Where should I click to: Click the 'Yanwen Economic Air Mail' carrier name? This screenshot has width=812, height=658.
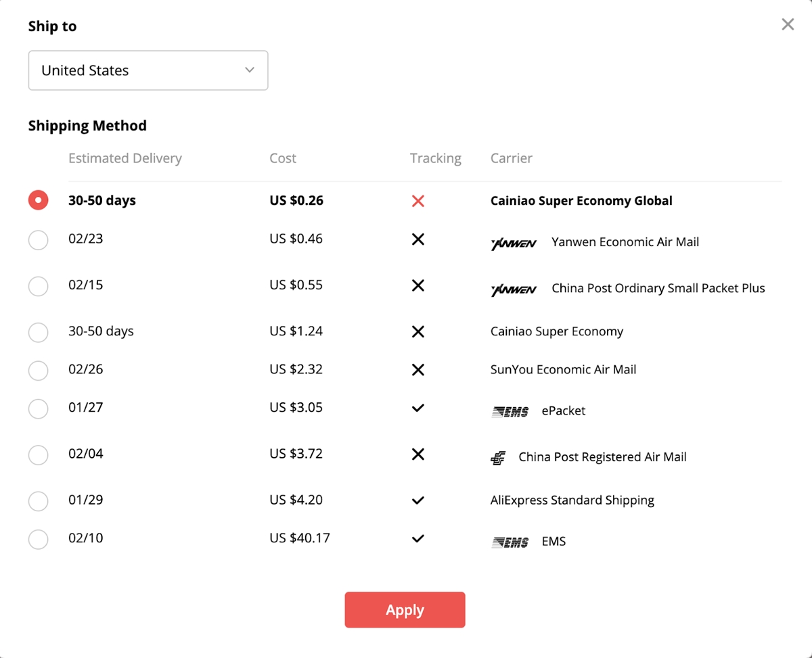point(625,241)
